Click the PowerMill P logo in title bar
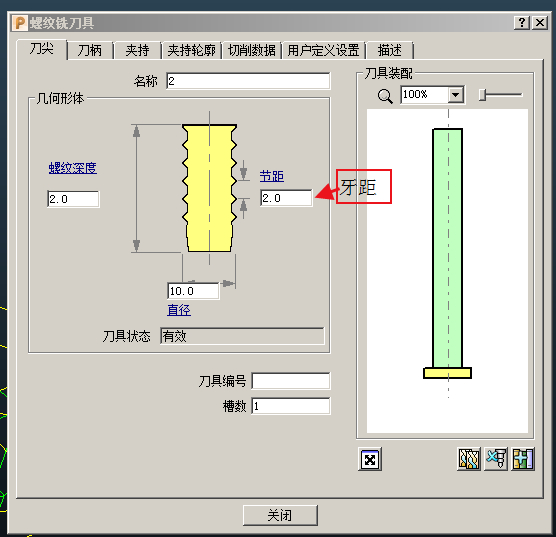 20,23
